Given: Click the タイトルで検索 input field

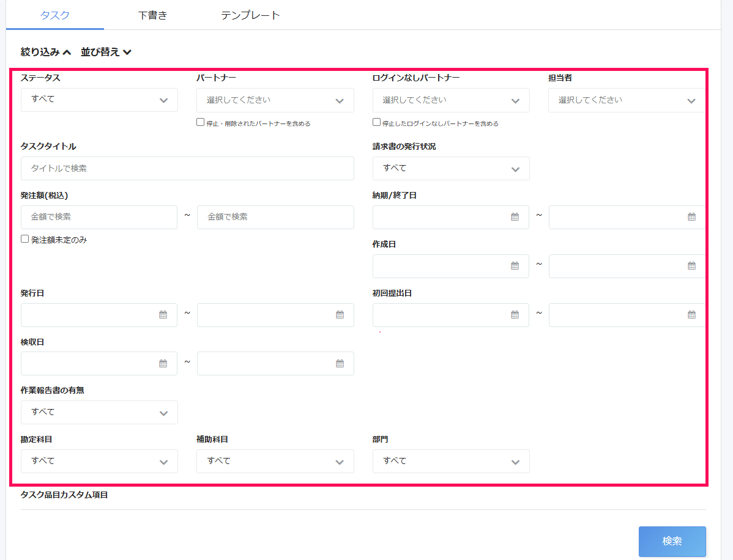Looking at the screenshot, I should tap(187, 168).
